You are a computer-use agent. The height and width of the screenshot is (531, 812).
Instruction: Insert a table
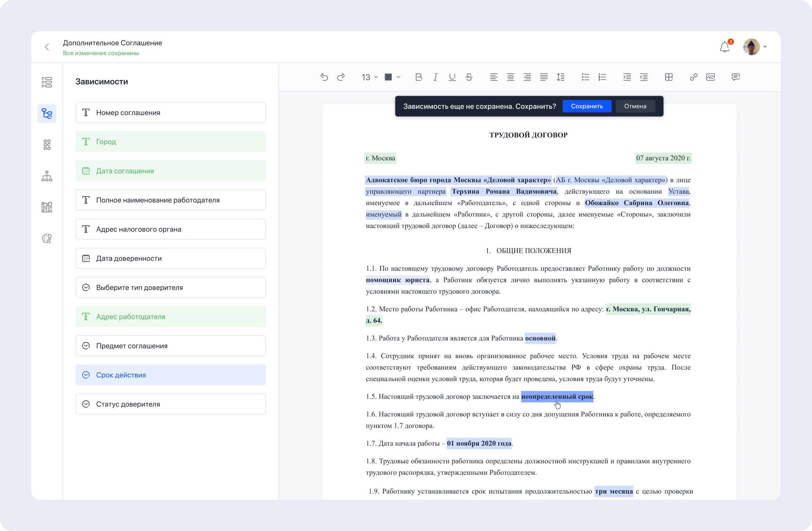click(669, 77)
